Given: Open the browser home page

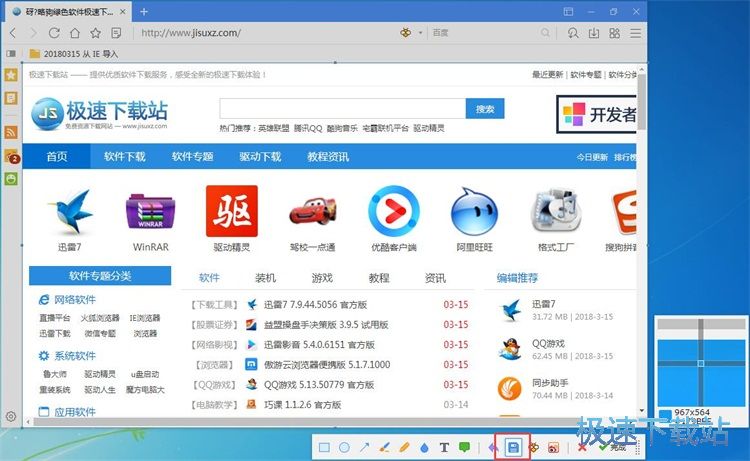Looking at the screenshot, I should 75,33.
